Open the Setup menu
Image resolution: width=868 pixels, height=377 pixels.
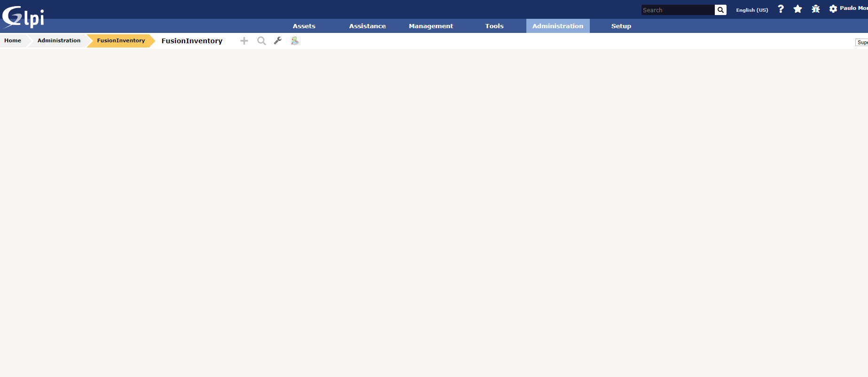pyautogui.click(x=621, y=26)
